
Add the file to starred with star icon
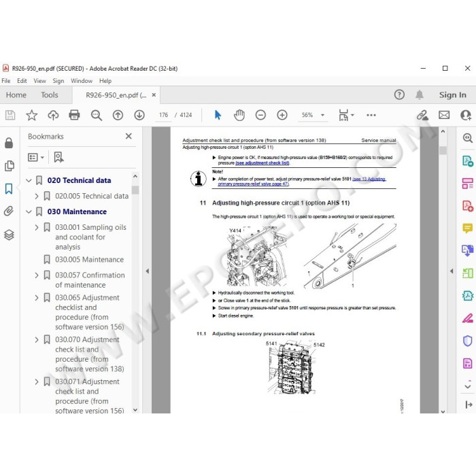31,115
